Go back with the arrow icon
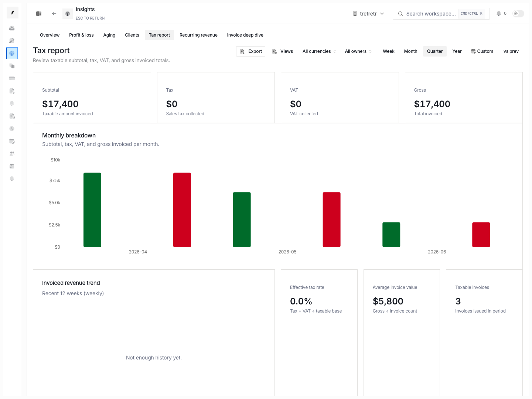Image resolution: width=532 pixels, height=399 pixels. 54,14
